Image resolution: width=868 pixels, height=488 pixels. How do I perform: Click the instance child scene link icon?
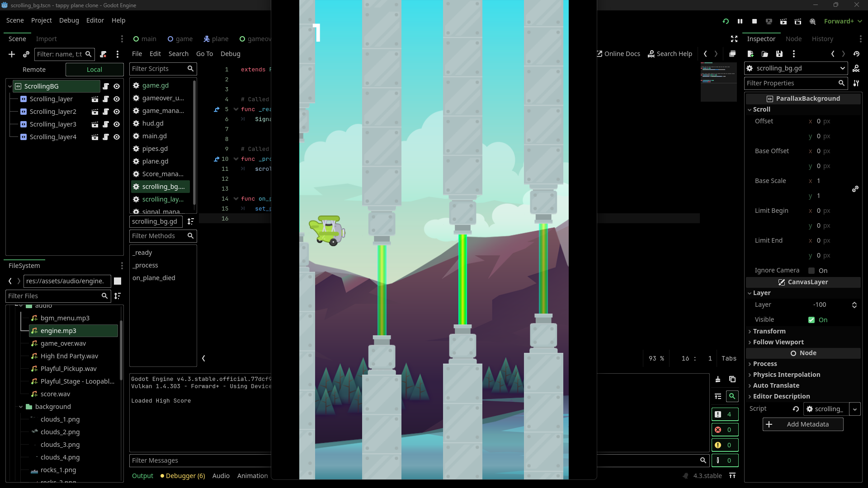coord(26,54)
